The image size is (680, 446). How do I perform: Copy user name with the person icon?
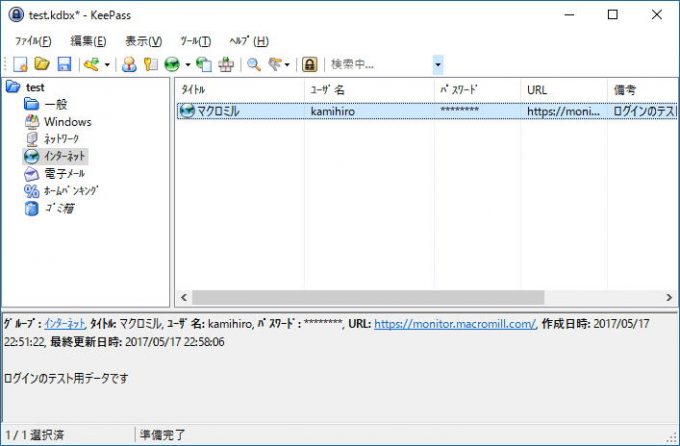tap(129, 65)
